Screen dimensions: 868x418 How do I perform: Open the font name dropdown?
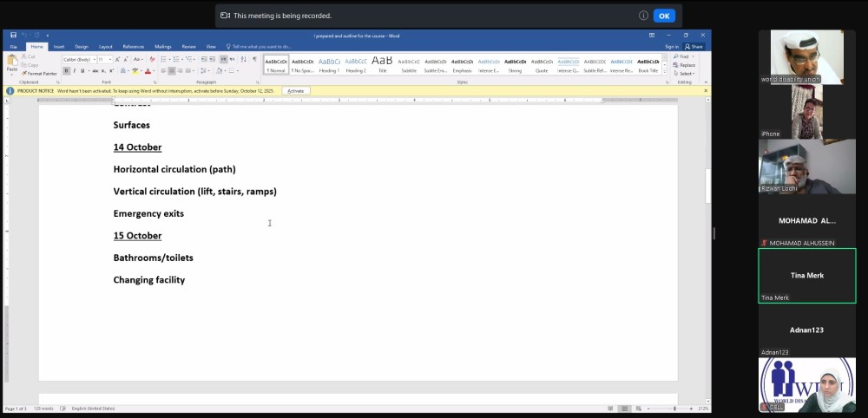pyautogui.click(x=95, y=59)
